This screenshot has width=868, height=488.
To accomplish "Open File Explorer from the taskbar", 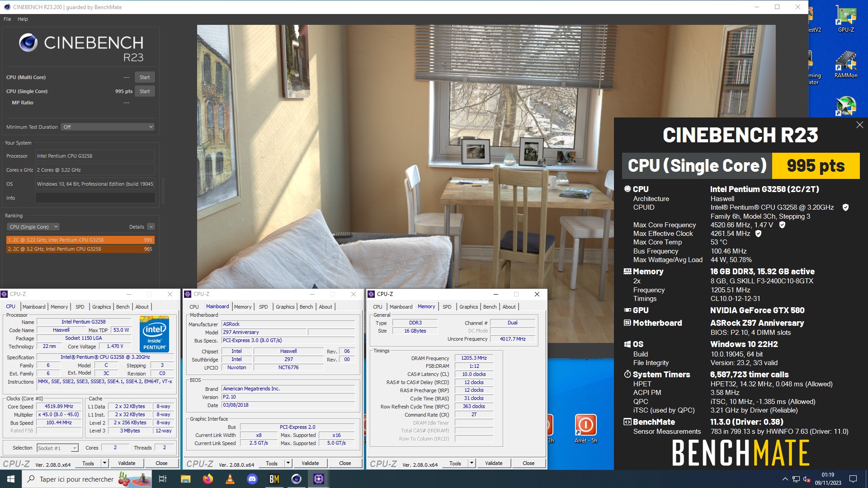I will (185, 479).
